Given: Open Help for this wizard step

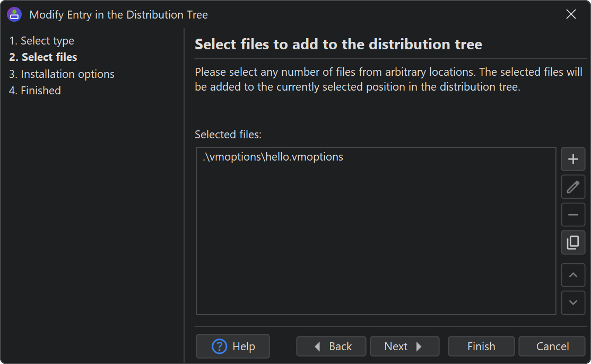Looking at the screenshot, I should coord(233,347).
